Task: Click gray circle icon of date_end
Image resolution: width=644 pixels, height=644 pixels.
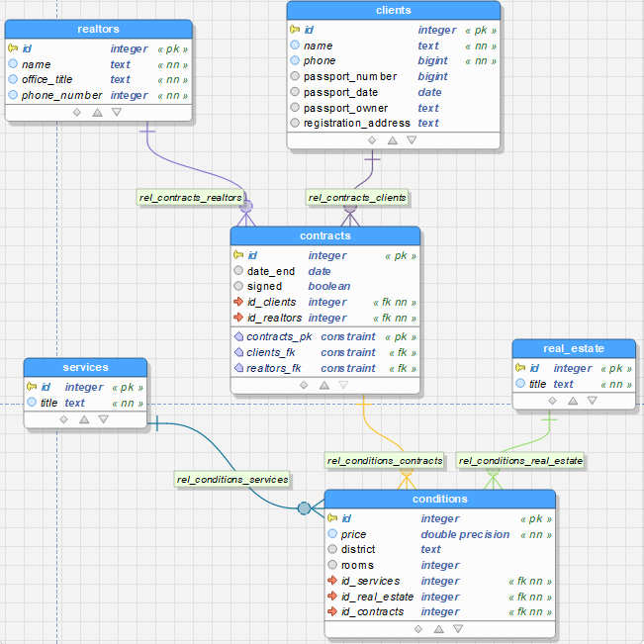Action: coord(238,270)
